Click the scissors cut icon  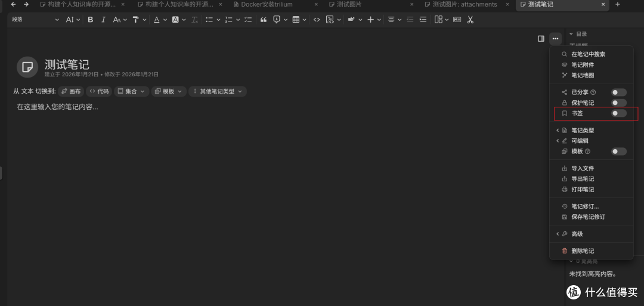(470, 19)
